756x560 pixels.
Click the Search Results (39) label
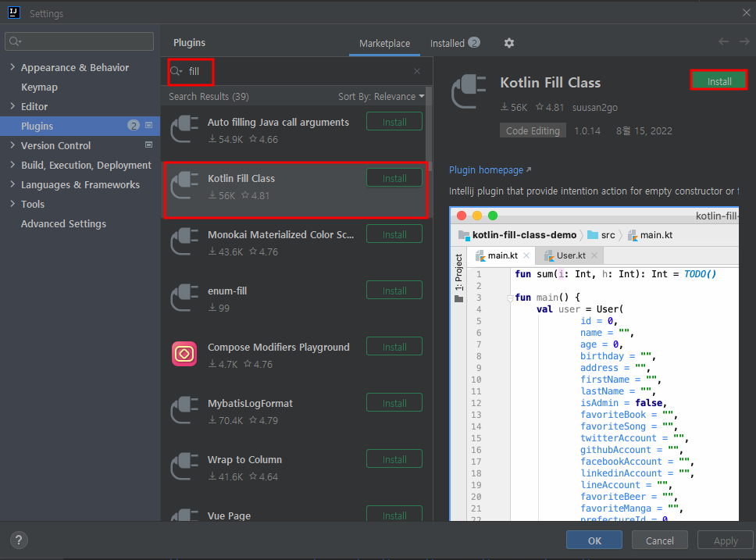[209, 97]
